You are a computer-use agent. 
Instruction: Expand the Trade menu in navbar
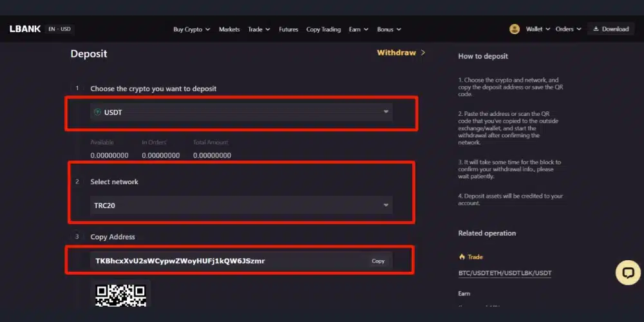point(259,29)
